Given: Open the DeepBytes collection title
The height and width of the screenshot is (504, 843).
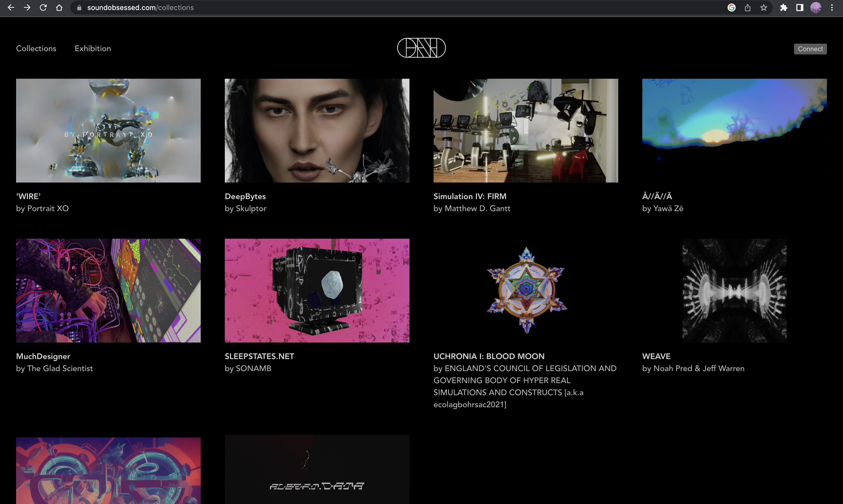Looking at the screenshot, I should point(245,196).
